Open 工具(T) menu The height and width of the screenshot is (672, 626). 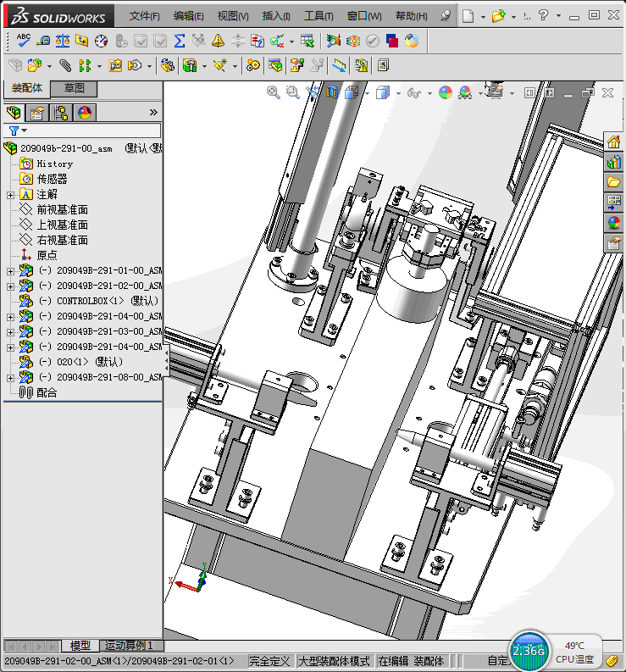[x=319, y=16]
